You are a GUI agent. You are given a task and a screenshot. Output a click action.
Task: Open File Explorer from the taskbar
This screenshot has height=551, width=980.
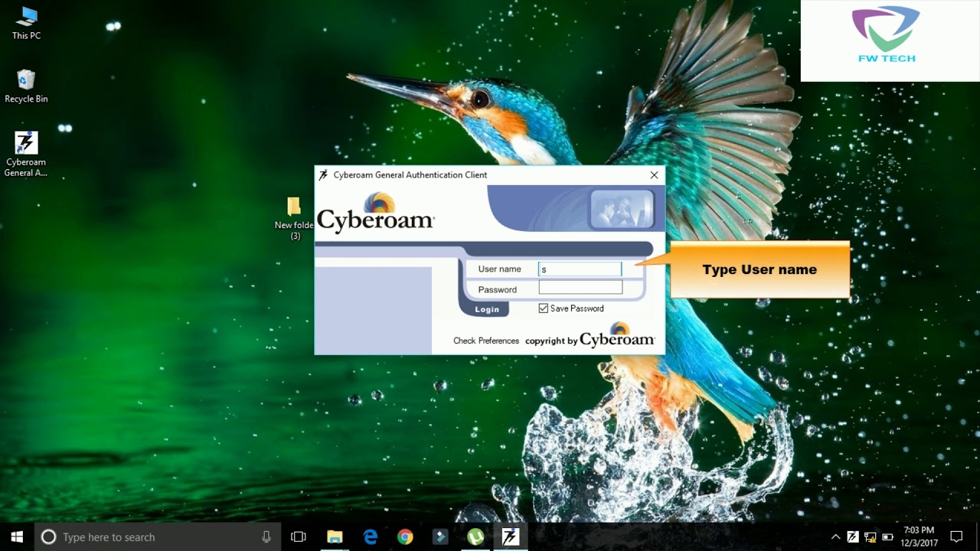coord(335,536)
